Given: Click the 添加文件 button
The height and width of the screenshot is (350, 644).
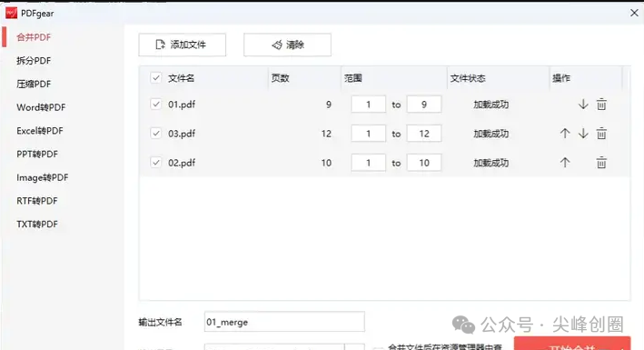Looking at the screenshot, I should (x=182, y=45).
